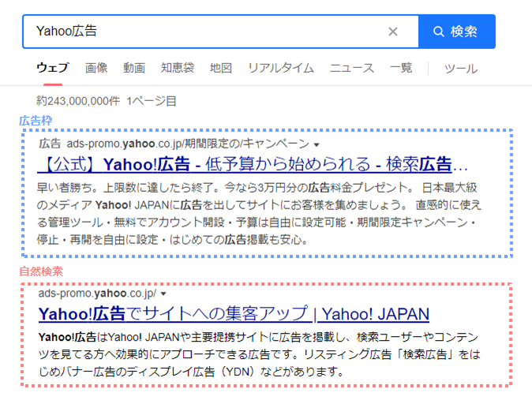Switch to the 画像 tab

96,68
